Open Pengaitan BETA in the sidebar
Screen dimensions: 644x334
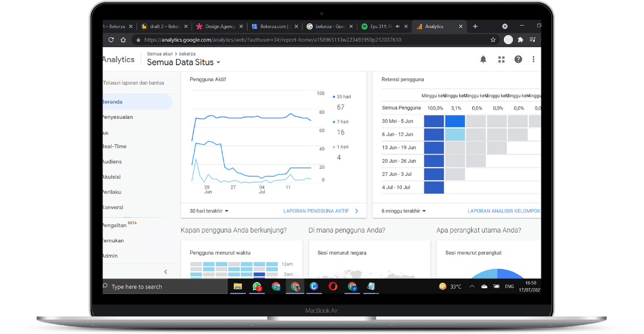pyautogui.click(x=119, y=225)
